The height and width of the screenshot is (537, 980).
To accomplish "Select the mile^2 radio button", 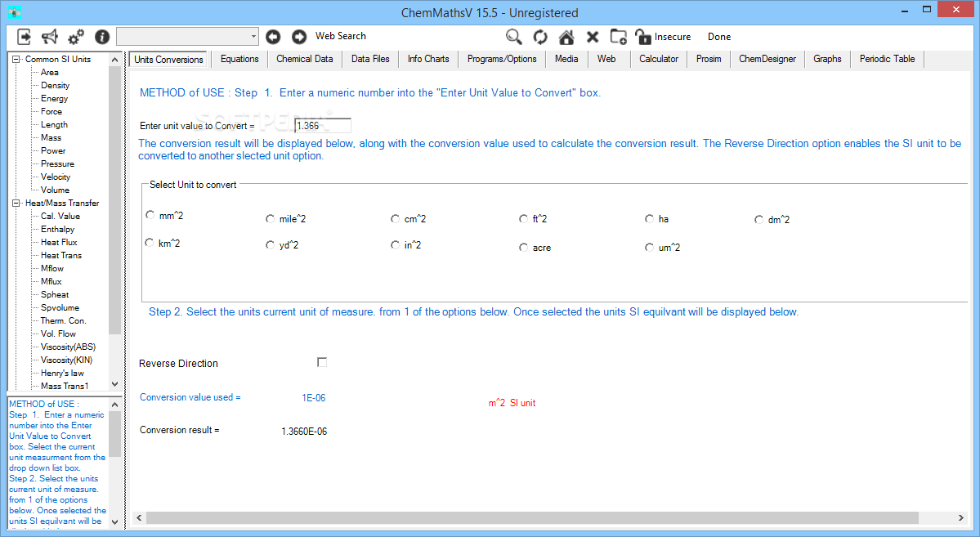I will (270, 219).
